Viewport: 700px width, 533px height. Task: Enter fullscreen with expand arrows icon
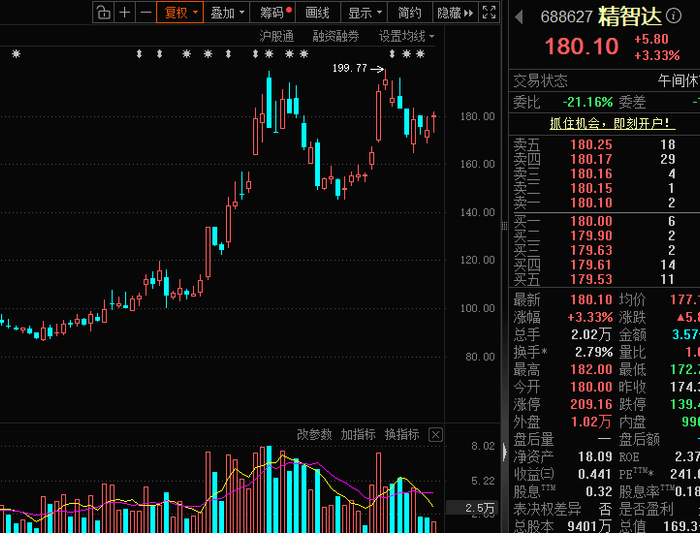[x=489, y=12]
